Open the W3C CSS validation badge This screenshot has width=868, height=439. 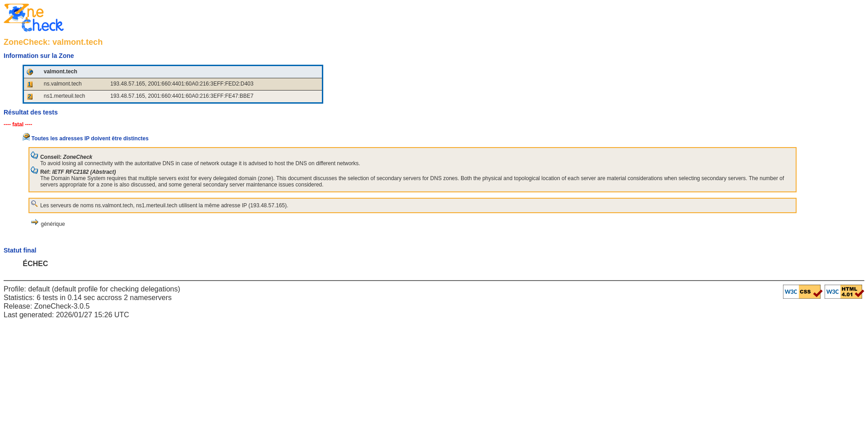802,292
